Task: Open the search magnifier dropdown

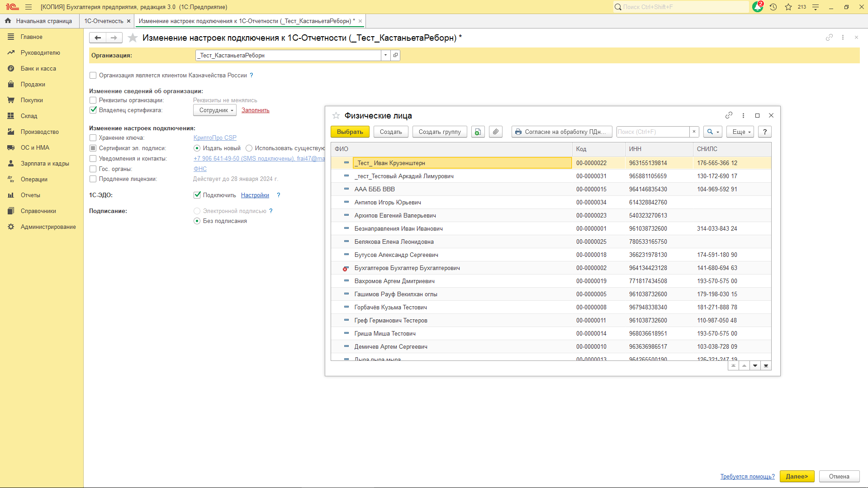Action: click(713, 132)
